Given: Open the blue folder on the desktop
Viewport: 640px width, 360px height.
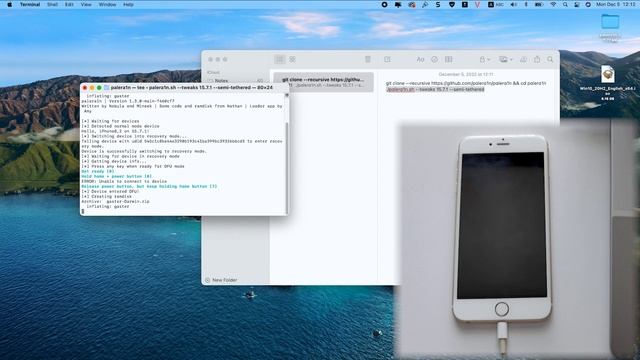Looking at the screenshot, I should 610,21.
